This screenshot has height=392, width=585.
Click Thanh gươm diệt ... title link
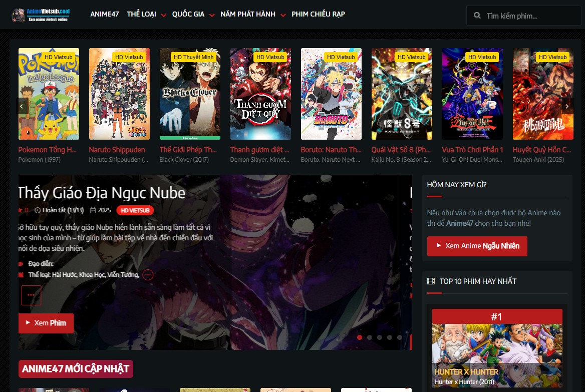click(259, 150)
